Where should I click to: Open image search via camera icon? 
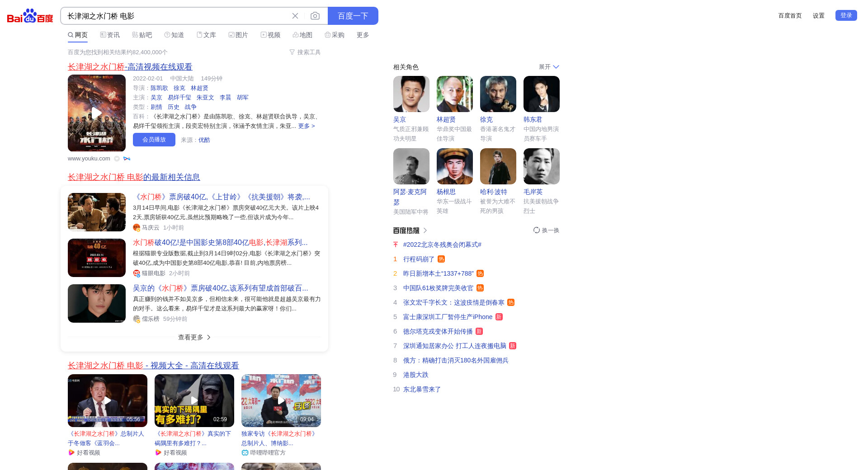coord(315,16)
